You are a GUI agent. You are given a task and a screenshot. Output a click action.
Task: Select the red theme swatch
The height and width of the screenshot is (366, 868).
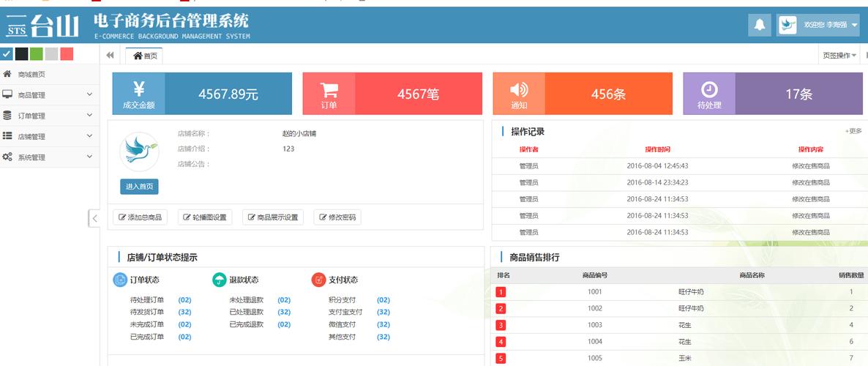coord(67,53)
